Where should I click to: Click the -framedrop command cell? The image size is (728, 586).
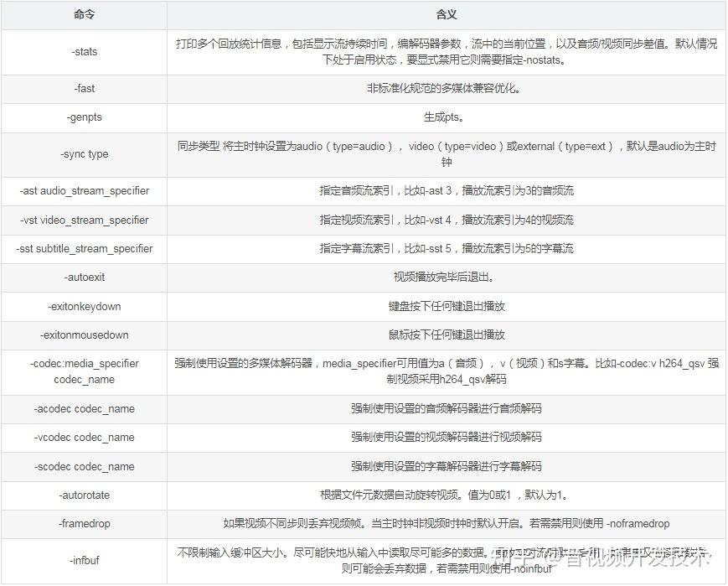[84, 524]
